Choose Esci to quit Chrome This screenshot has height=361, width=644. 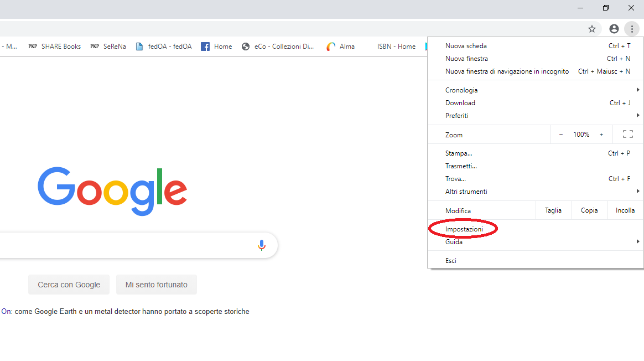tap(536, 261)
